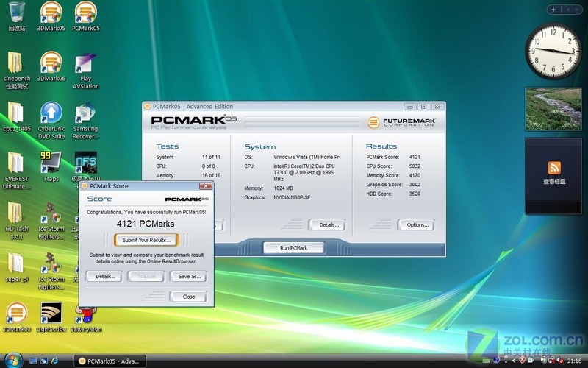
Task: Open the cpuz_1405 folder
Action: [x=16, y=116]
